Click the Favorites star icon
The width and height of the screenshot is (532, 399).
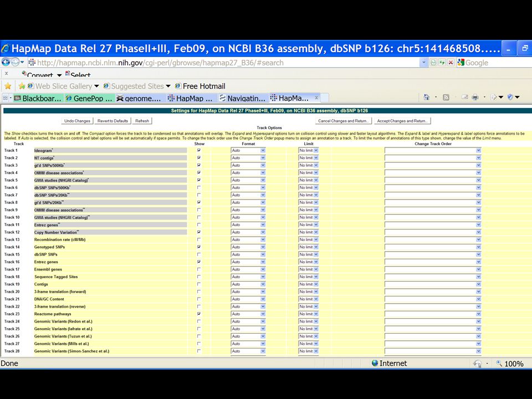point(8,86)
